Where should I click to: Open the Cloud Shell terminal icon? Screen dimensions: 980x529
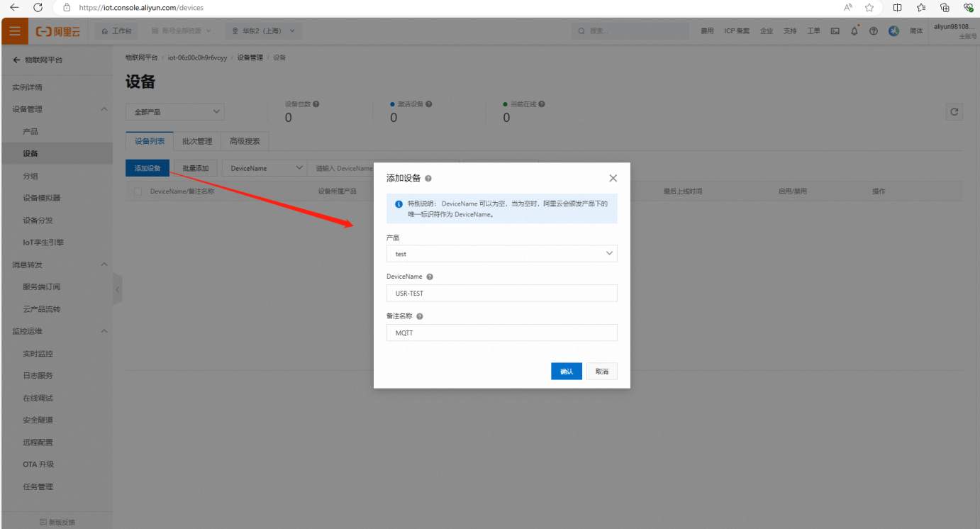coord(835,31)
